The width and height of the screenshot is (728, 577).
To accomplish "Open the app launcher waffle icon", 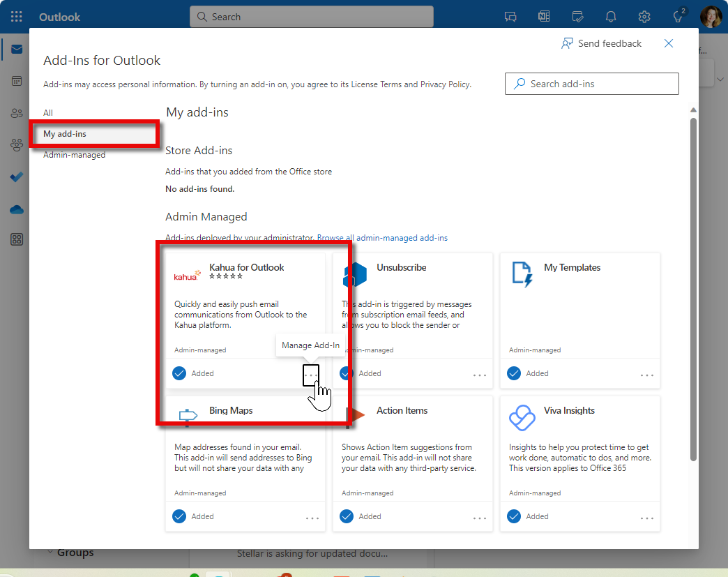I will 16,17.
